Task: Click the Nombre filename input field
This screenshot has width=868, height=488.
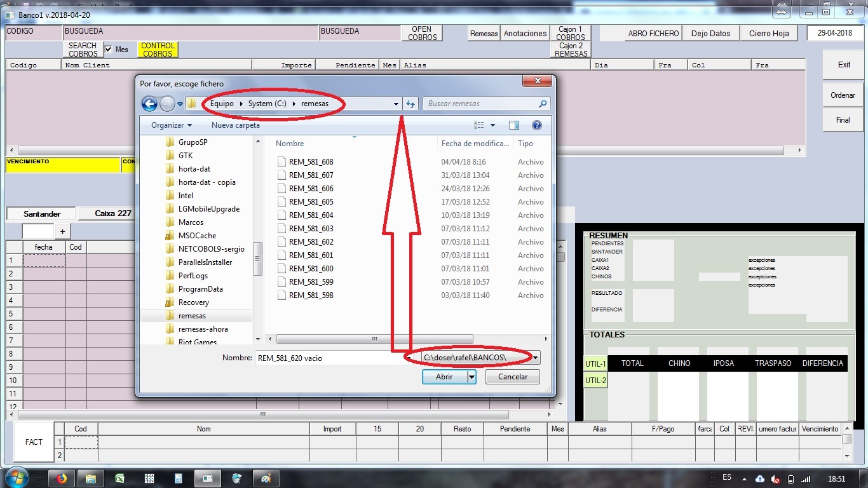Action: [329, 358]
